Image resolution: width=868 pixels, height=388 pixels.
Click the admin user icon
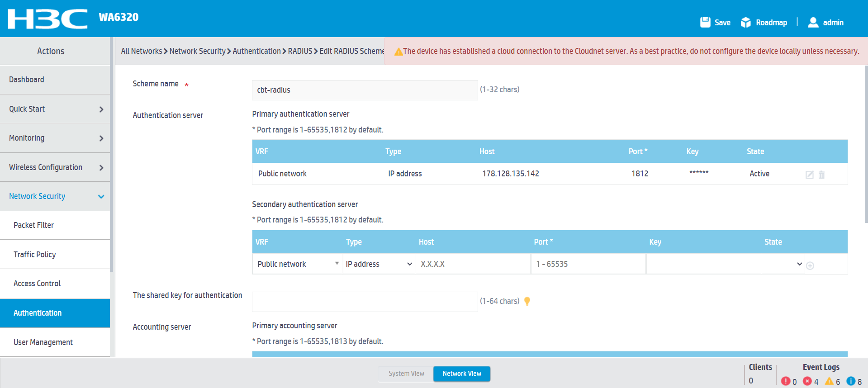813,23
